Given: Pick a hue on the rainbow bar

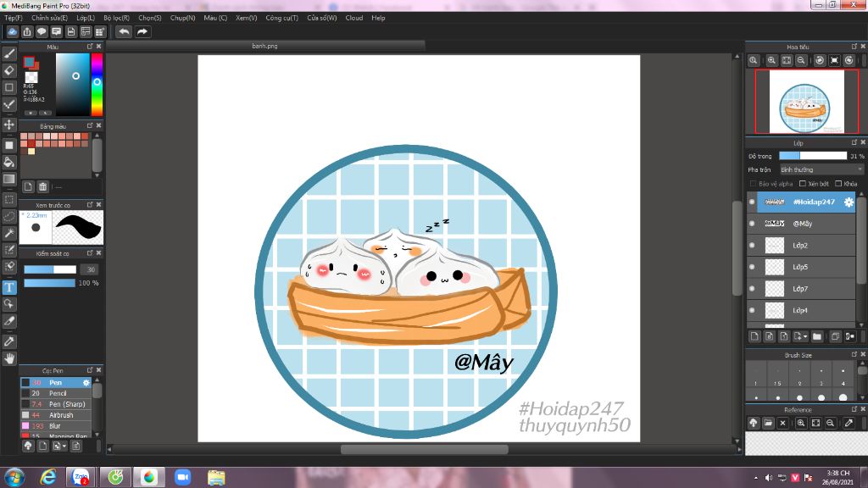Looking at the screenshot, I should click(x=97, y=84).
